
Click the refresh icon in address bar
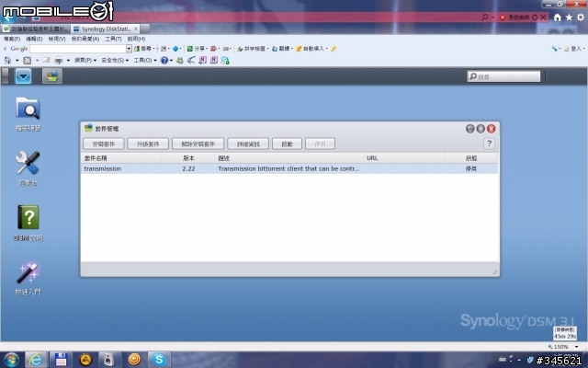535,17
